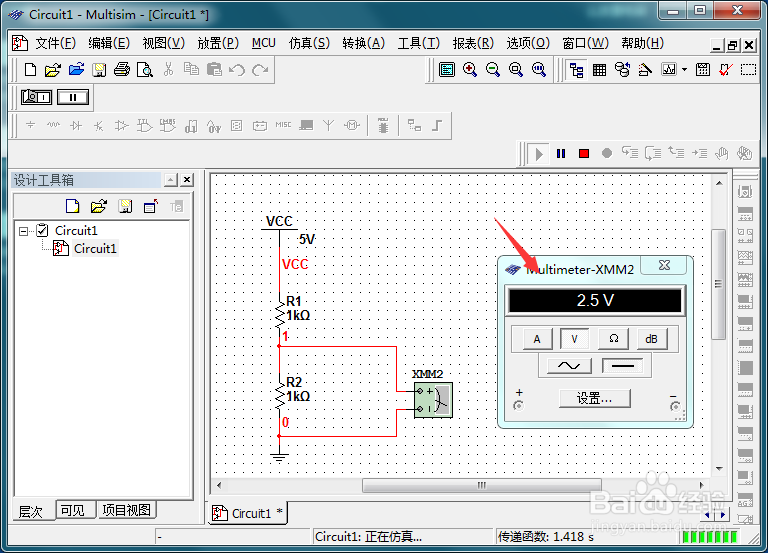Screen dimensions: 768x553
Task: Switch to the 项目视图 tab
Action: point(126,510)
